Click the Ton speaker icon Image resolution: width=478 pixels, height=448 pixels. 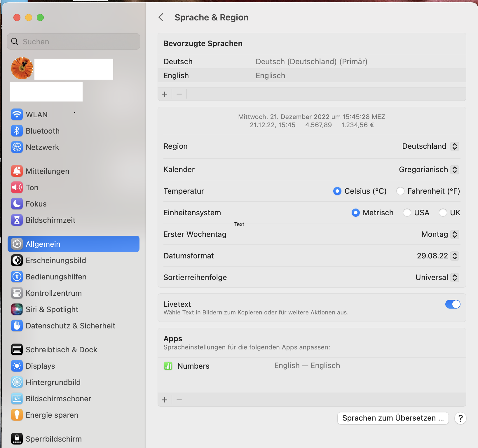click(17, 187)
